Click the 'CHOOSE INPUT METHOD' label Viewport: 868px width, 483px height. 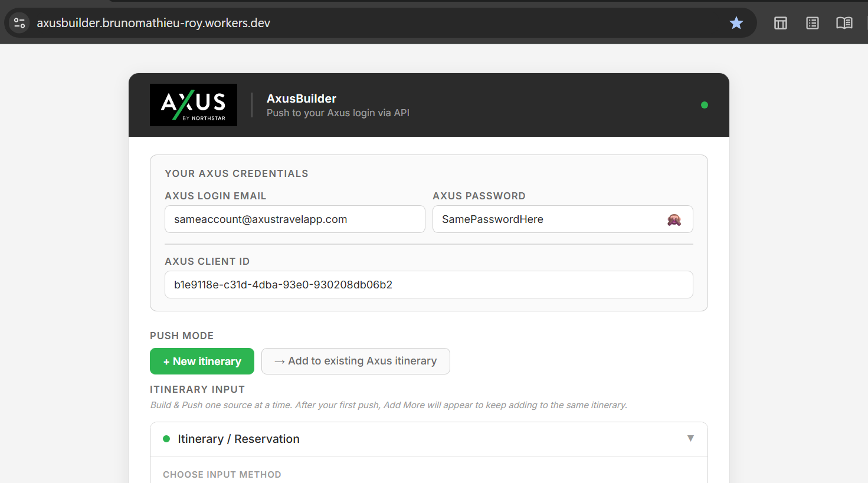point(222,475)
